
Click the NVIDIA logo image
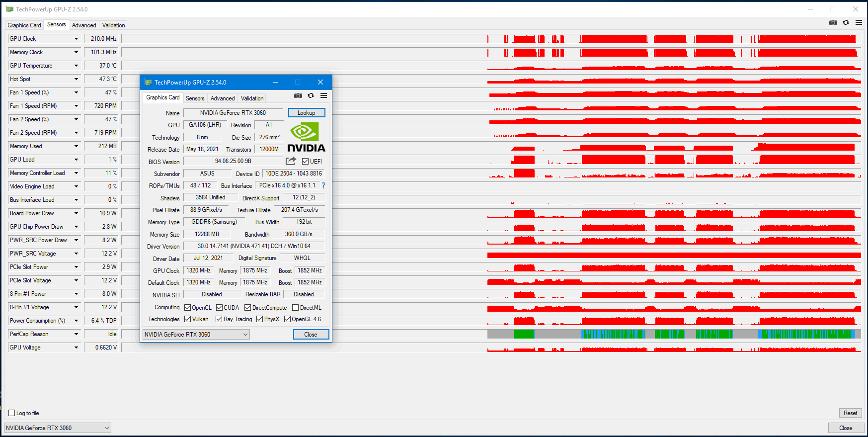(306, 137)
